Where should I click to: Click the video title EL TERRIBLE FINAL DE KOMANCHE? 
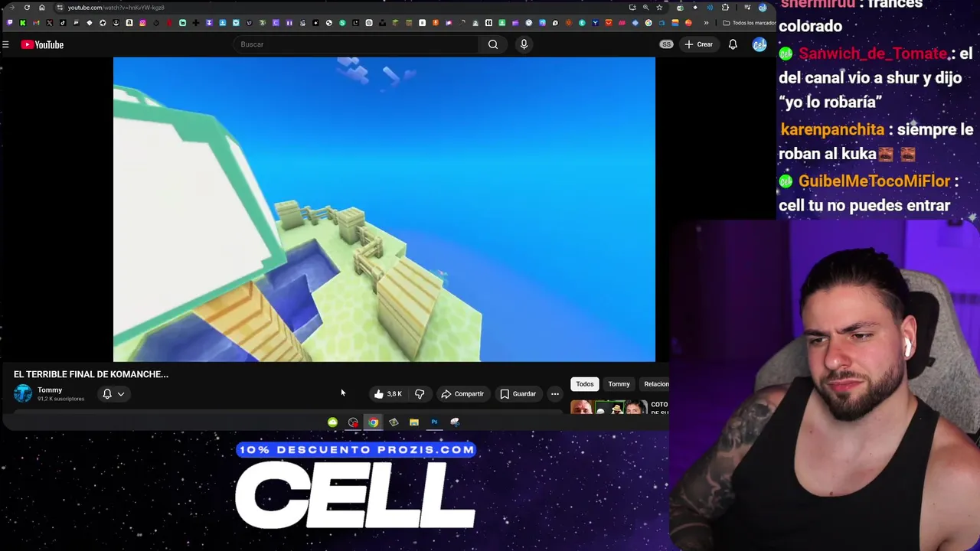pyautogui.click(x=90, y=374)
